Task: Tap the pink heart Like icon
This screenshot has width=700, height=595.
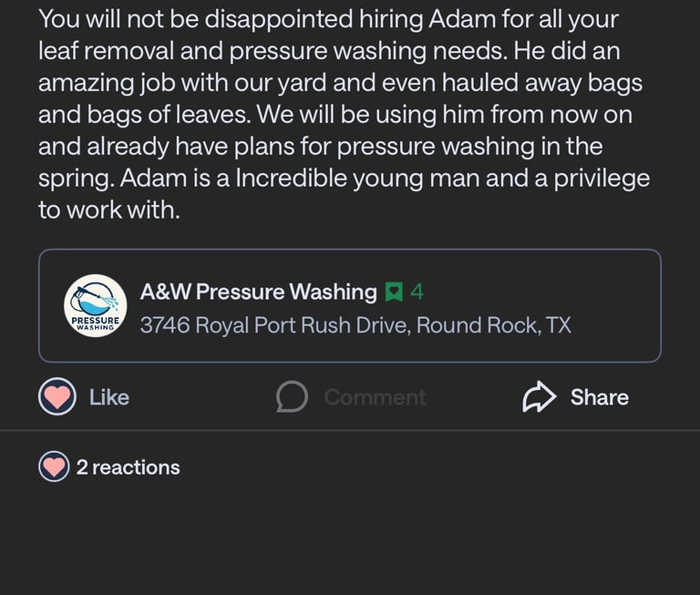Action: click(57, 397)
